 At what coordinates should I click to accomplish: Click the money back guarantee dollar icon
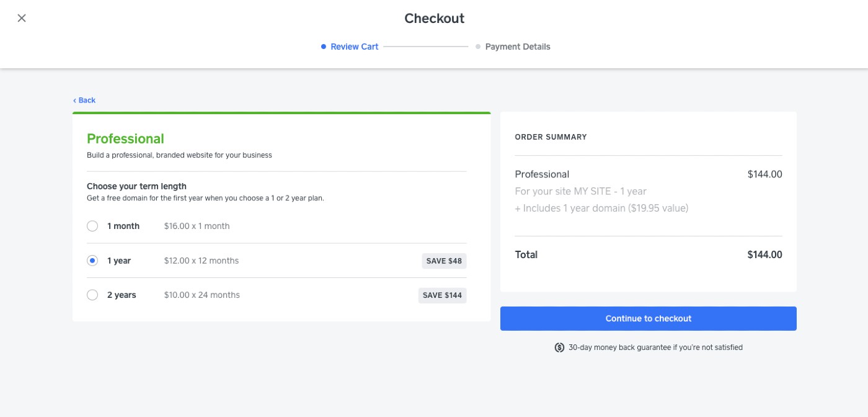pyautogui.click(x=559, y=347)
